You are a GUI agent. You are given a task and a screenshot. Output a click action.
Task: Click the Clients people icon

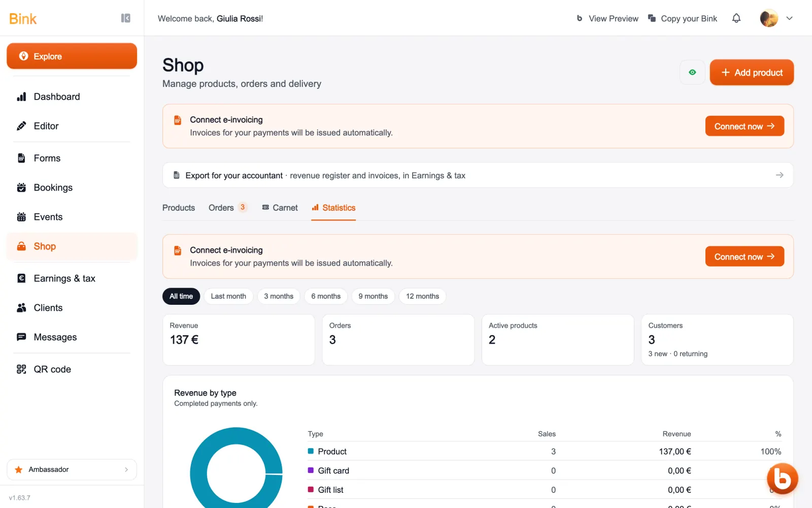21,308
